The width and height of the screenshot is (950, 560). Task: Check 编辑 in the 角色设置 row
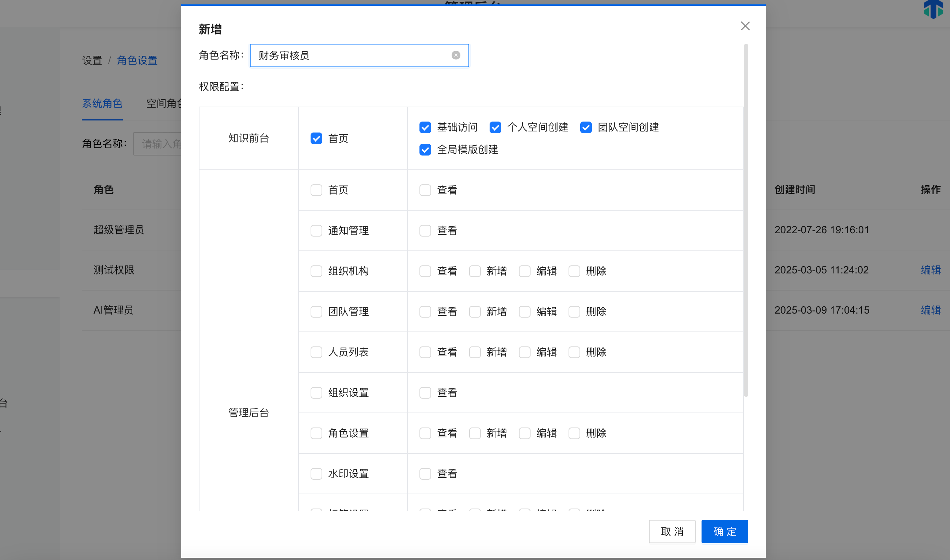[524, 433]
